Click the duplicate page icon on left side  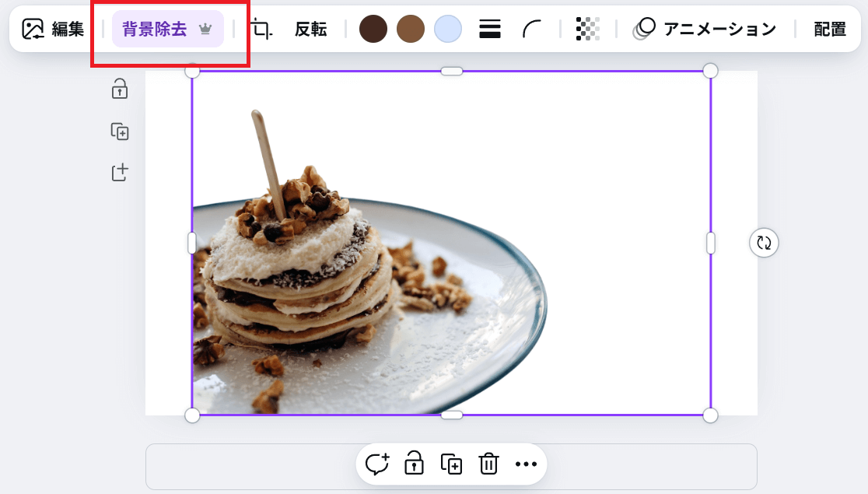tap(120, 131)
